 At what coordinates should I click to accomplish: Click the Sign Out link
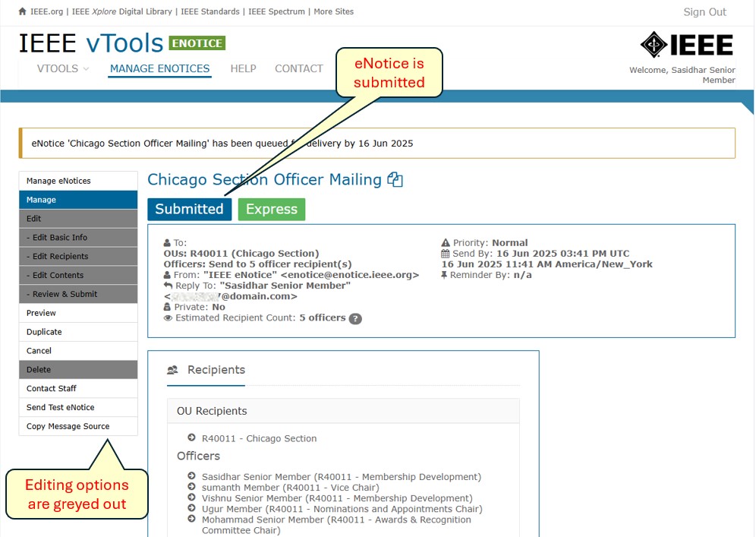[704, 12]
